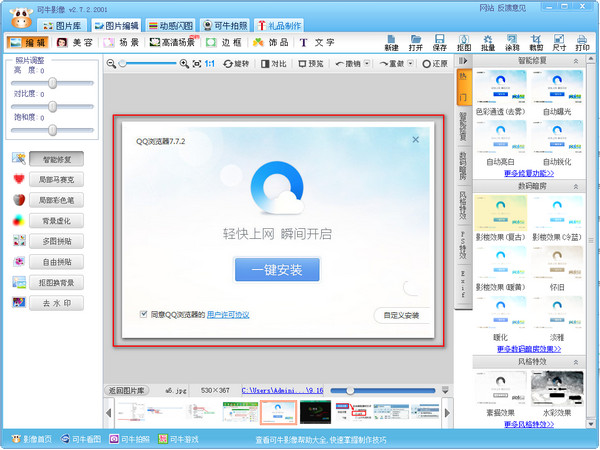Toggle the 同意QQ浏览器 agreement checkbox
This screenshot has height=450, width=600.
tap(145, 314)
